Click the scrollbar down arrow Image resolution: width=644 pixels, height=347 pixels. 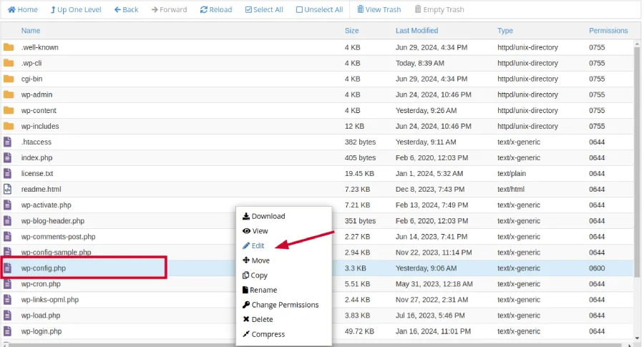[x=637, y=338]
